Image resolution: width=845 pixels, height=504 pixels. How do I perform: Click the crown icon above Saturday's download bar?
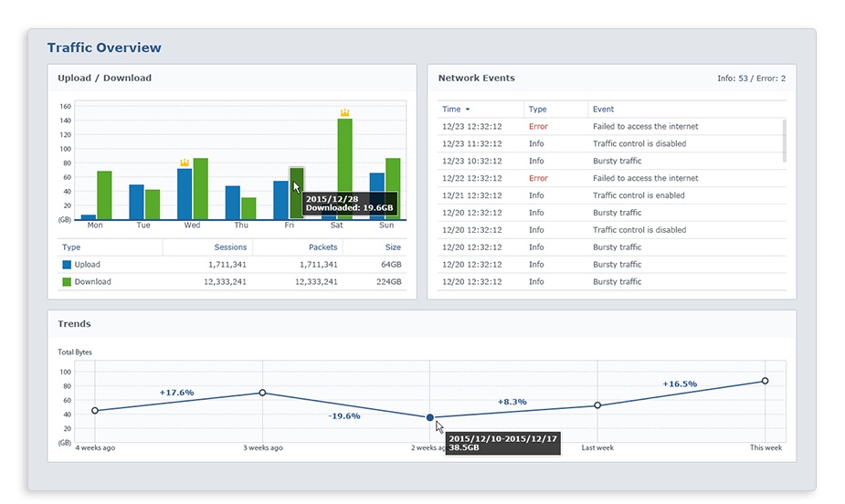coord(345,112)
